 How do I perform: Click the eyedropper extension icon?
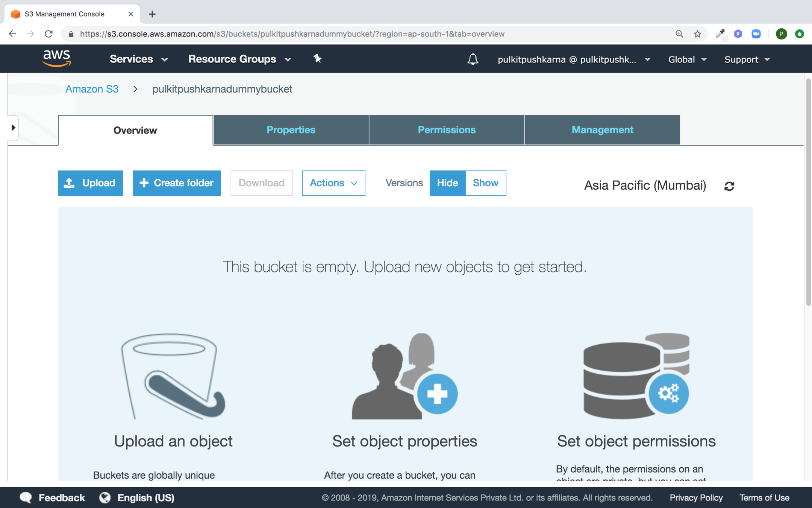click(x=720, y=34)
